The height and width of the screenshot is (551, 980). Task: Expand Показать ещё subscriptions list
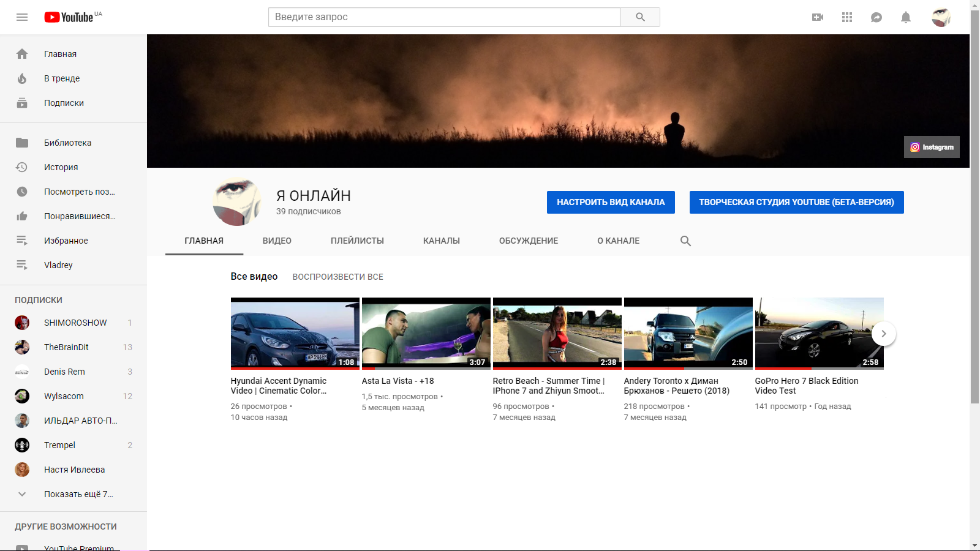point(73,494)
